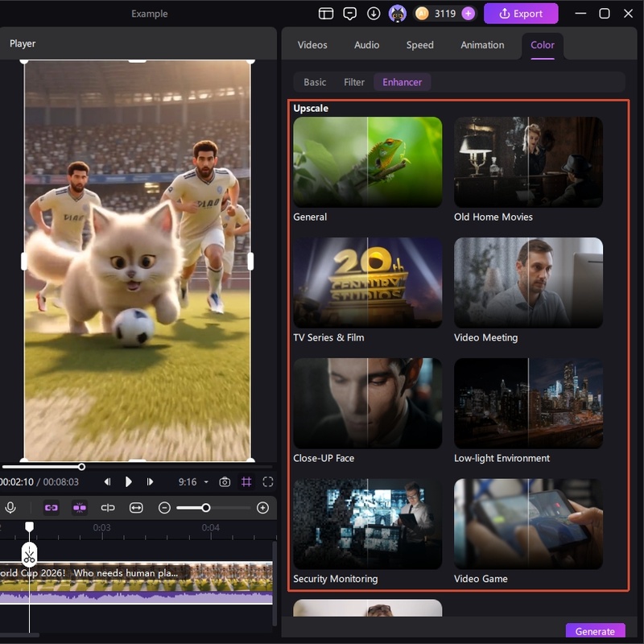The height and width of the screenshot is (644, 644).
Task: Switch to the Animation tab
Action: pyautogui.click(x=482, y=45)
